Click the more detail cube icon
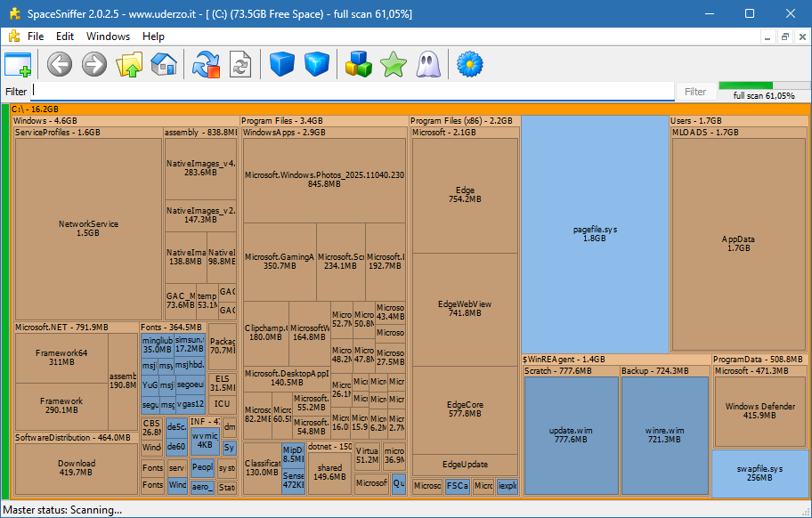This screenshot has width=812, height=518. coord(316,65)
